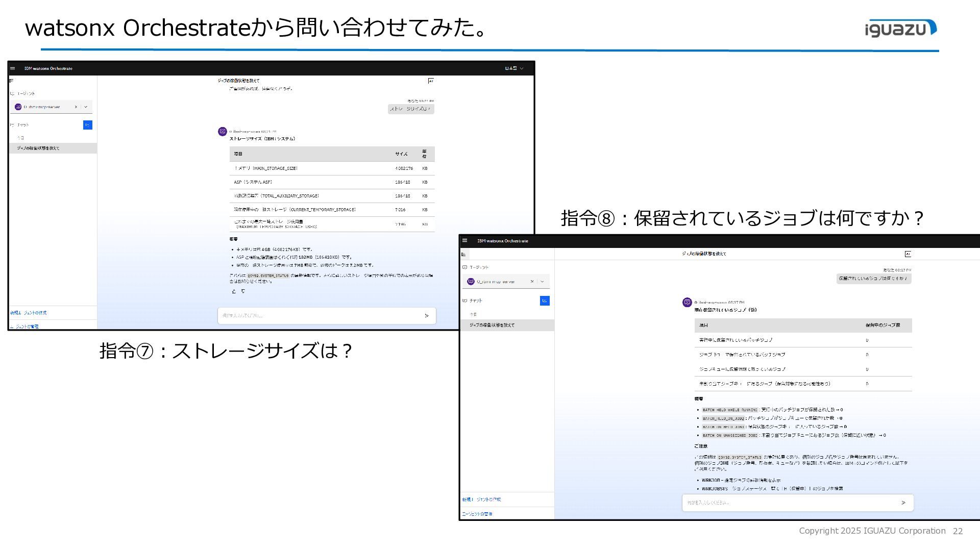Viewport: 980px width, 551px height.
Task: Select the ジョブの稼働状態を教えて chat in the storage-size window
Action: [x=53, y=148]
